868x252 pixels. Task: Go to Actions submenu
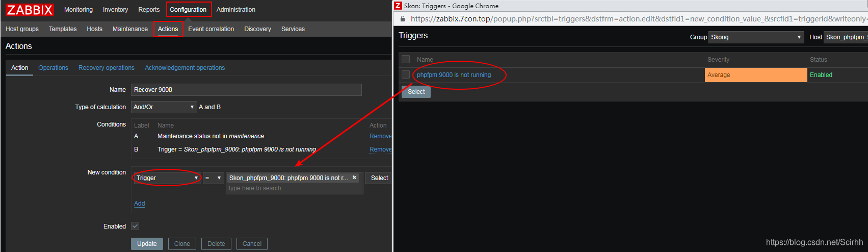tap(168, 29)
